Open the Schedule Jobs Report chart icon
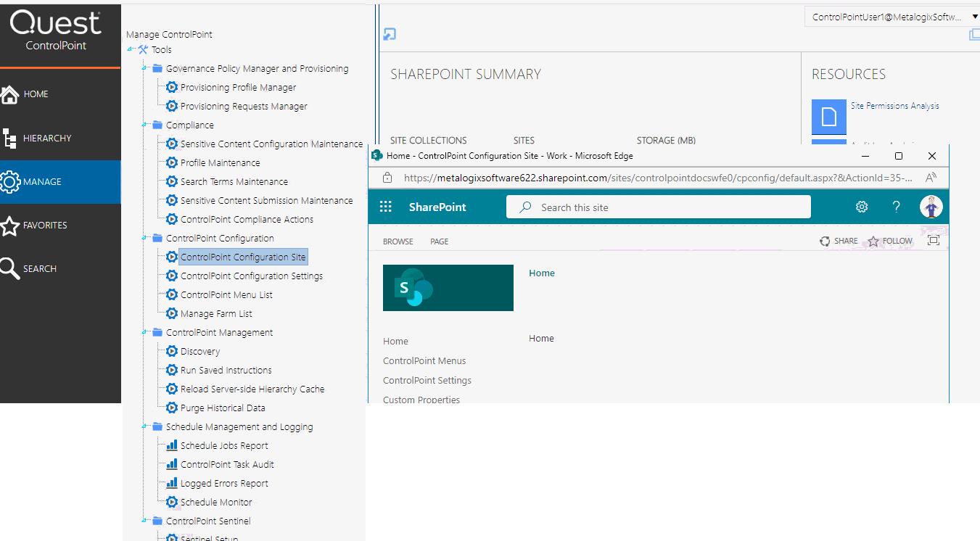The image size is (980, 541). pyautogui.click(x=171, y=445)
